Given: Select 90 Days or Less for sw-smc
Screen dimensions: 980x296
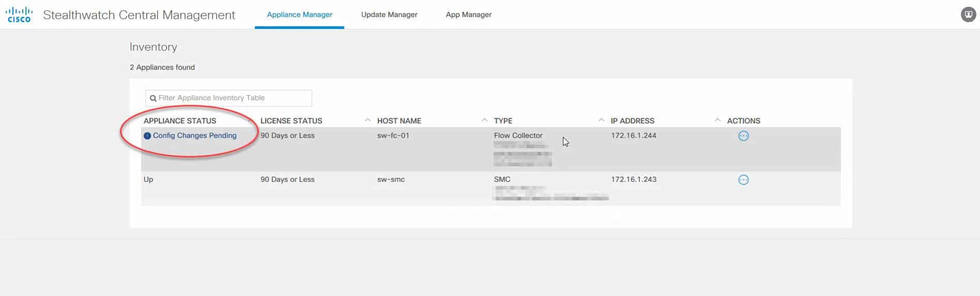Looking at the screenshot, I should (287, 179).
